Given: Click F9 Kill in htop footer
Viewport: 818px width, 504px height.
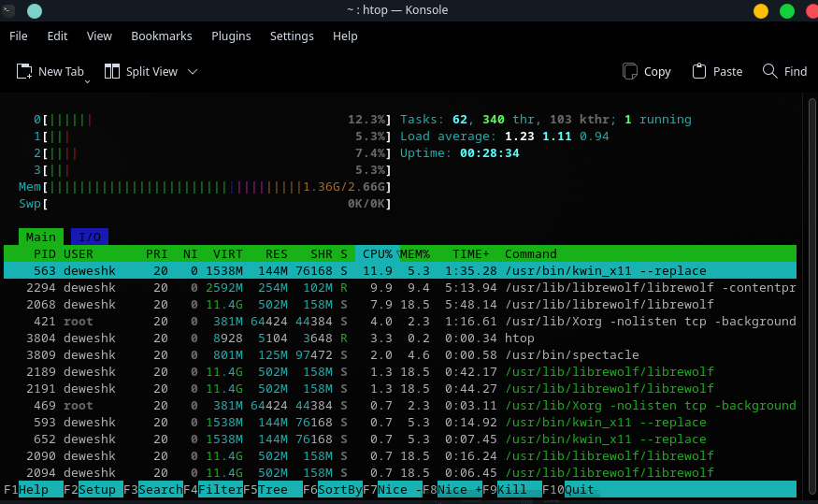Looking at the screenshot, I should [x=512, y=489].
